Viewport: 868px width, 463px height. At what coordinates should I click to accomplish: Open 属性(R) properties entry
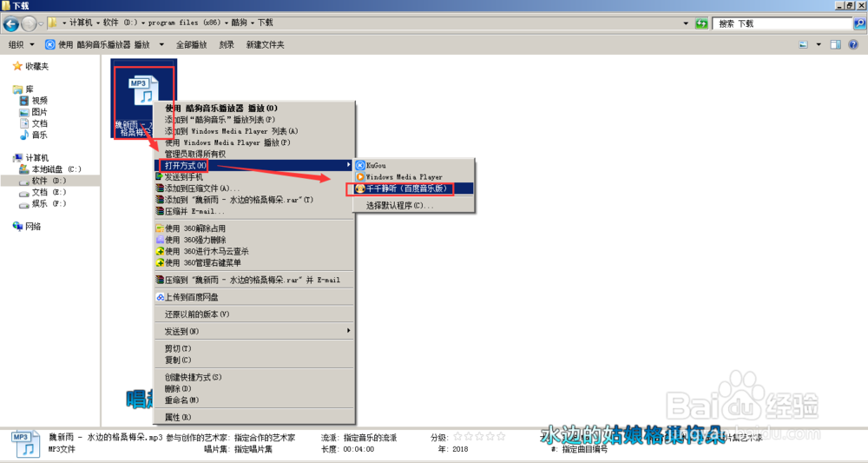coord(254,417)
